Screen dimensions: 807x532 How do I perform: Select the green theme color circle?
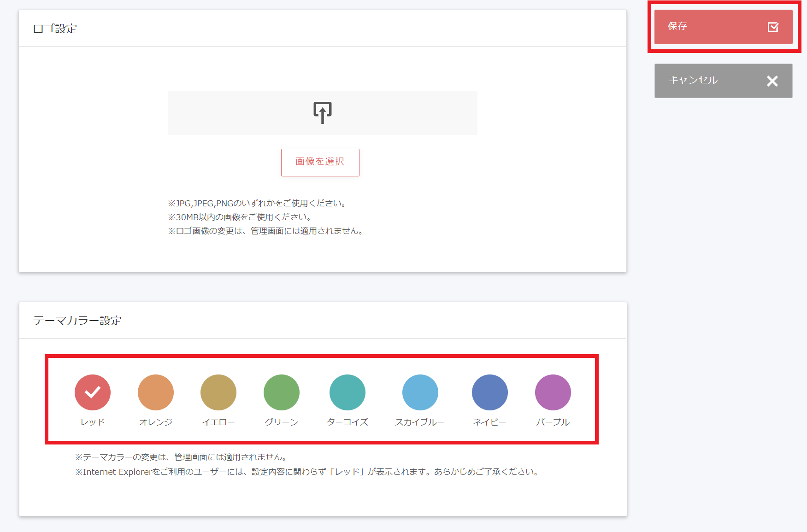(281, 392)
